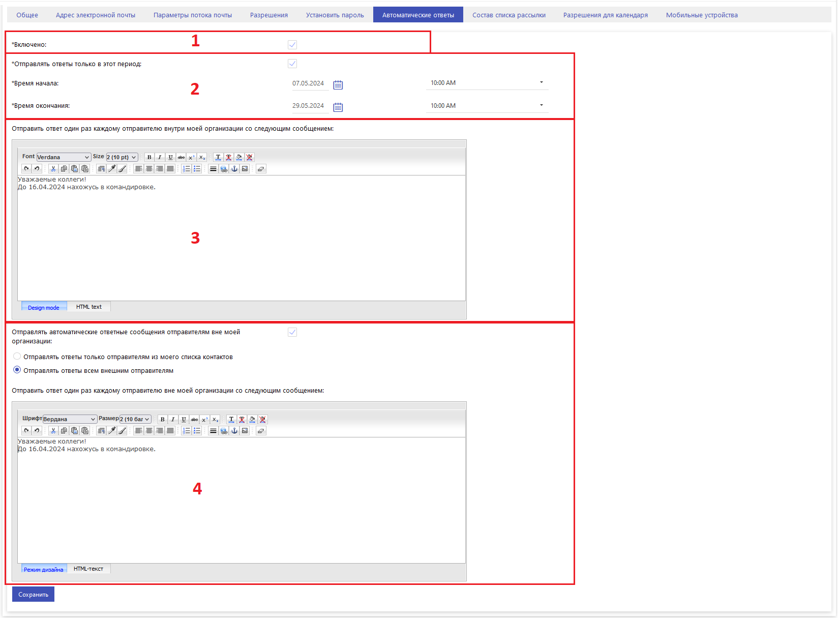Insert numbered list in the upper message editor

point(187,169)
